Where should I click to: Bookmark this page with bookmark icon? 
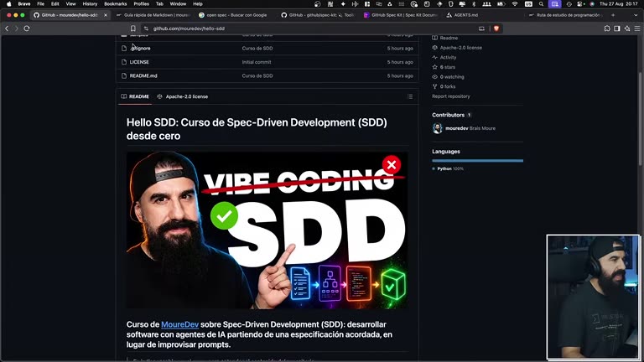click(133, 28)
